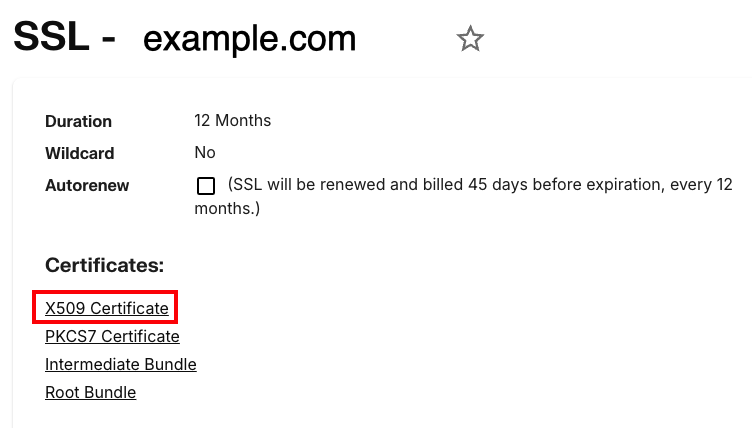Click the example.com domain title
Viewport: 752px width, 428px height.
pos(249,38)
